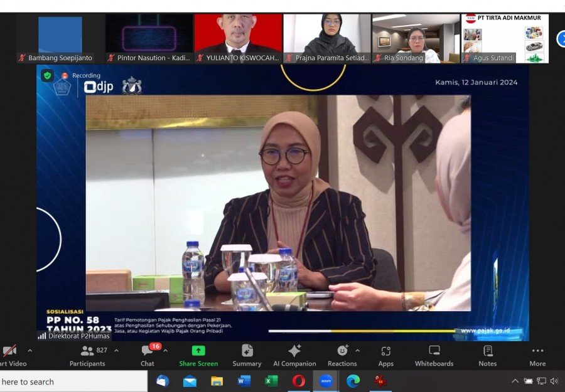565x392 pixels.
Task: Open Excel from the taskbar
Action: (271, 381)
